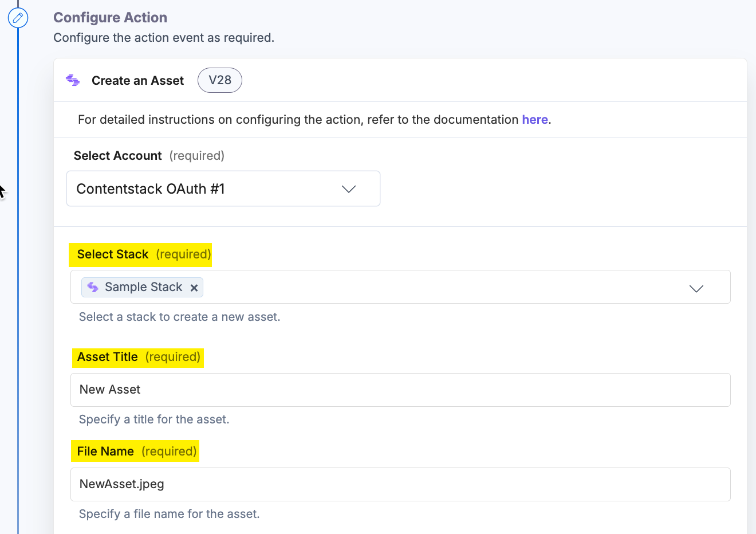Screen dimensions: 756x534
Task: Click the Select Stack field area
Action: (400, 287)
